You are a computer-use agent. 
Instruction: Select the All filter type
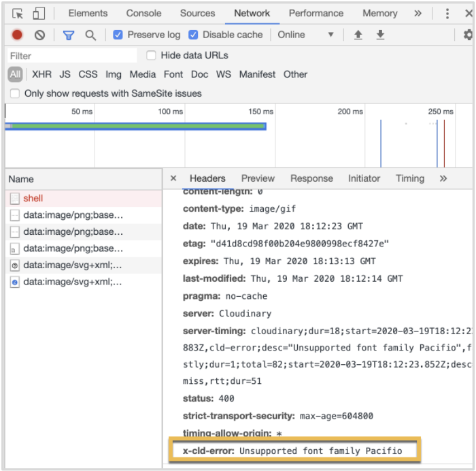pos(15,74)
